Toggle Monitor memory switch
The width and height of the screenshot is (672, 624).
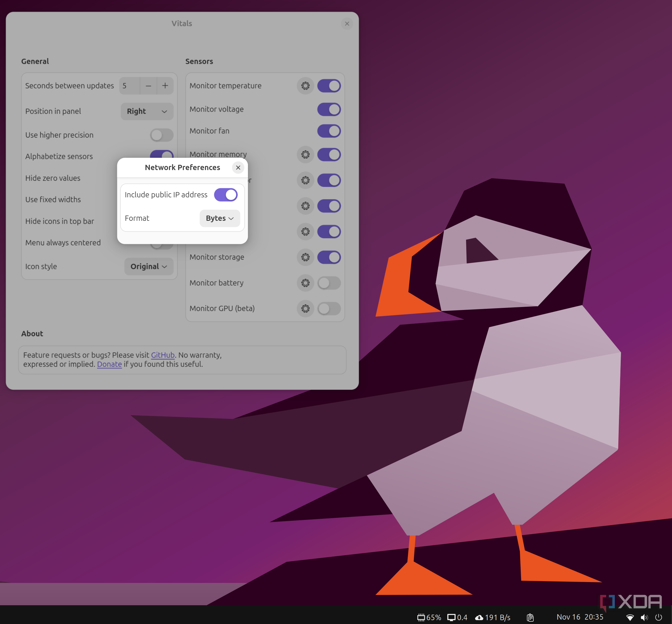click(x=329, y=155)
